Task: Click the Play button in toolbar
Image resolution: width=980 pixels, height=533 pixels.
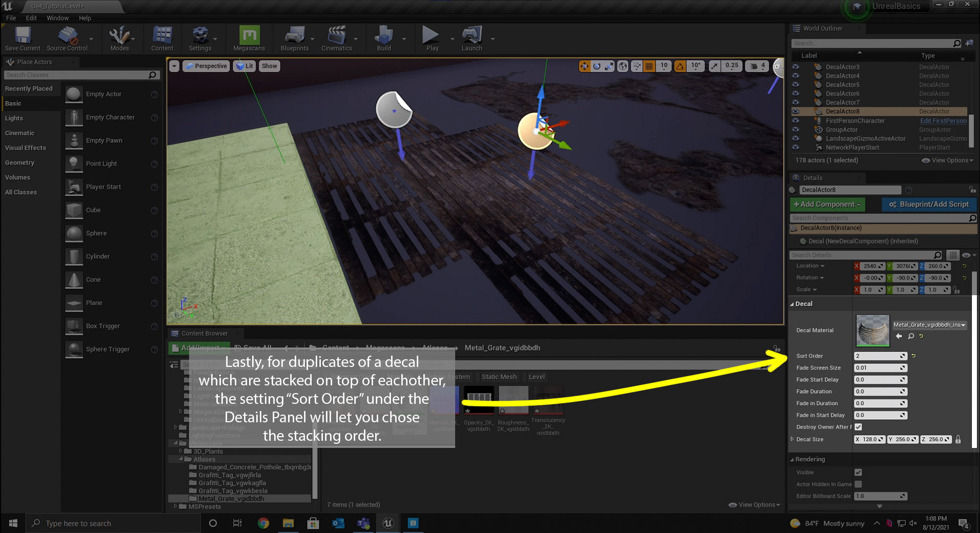Action: point(432,39)
